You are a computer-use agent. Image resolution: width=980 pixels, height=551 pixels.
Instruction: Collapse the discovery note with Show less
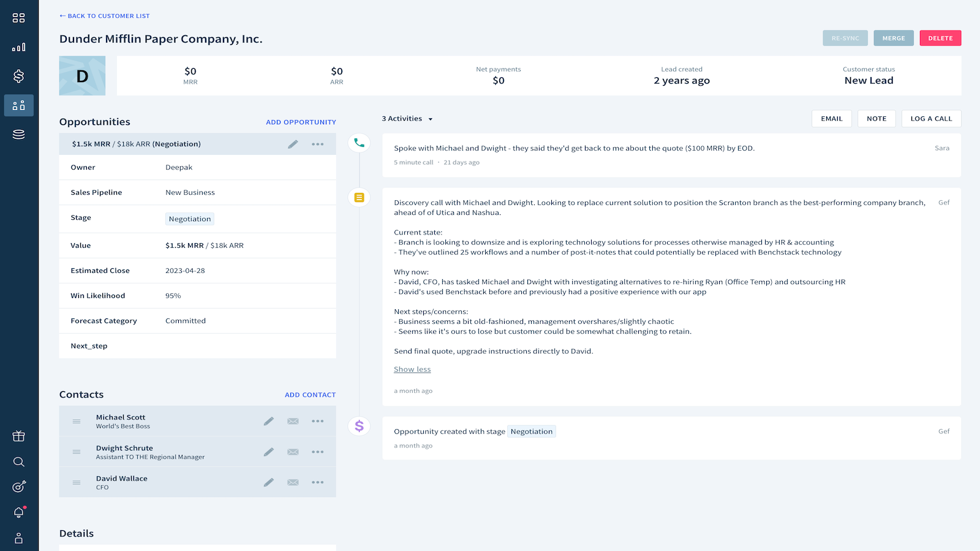coord(412,369)
